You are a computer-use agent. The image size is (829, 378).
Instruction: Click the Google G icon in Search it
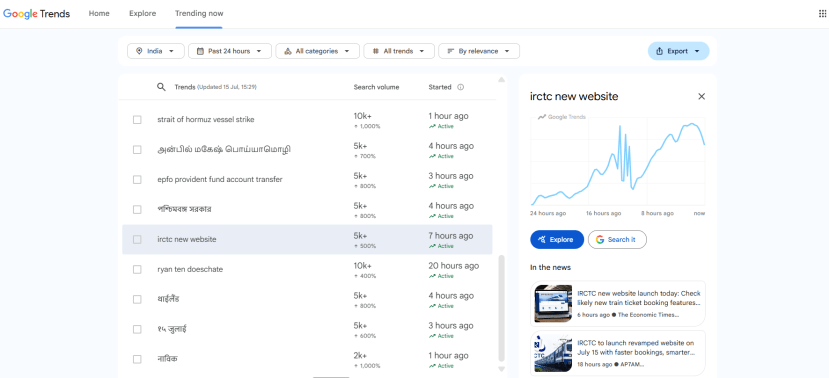pyautogui.click(x=600, y=239)
